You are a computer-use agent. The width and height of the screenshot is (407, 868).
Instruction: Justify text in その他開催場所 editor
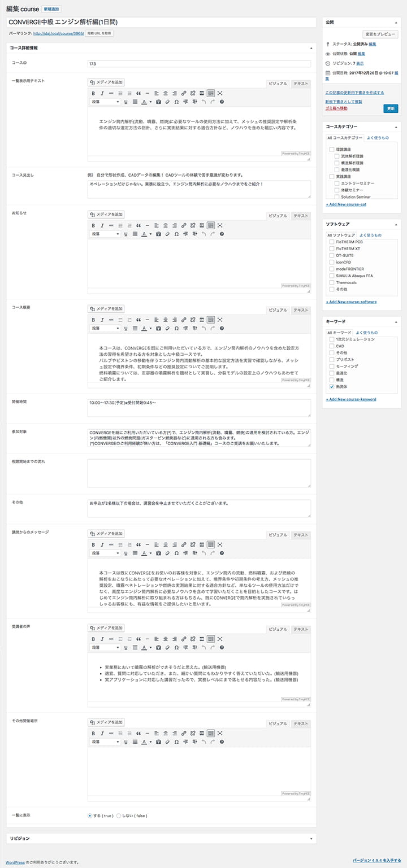pos(135,742)
